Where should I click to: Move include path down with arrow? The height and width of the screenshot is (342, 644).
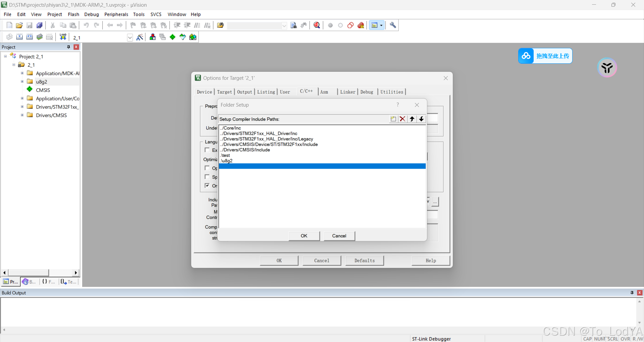coord(421,119)
